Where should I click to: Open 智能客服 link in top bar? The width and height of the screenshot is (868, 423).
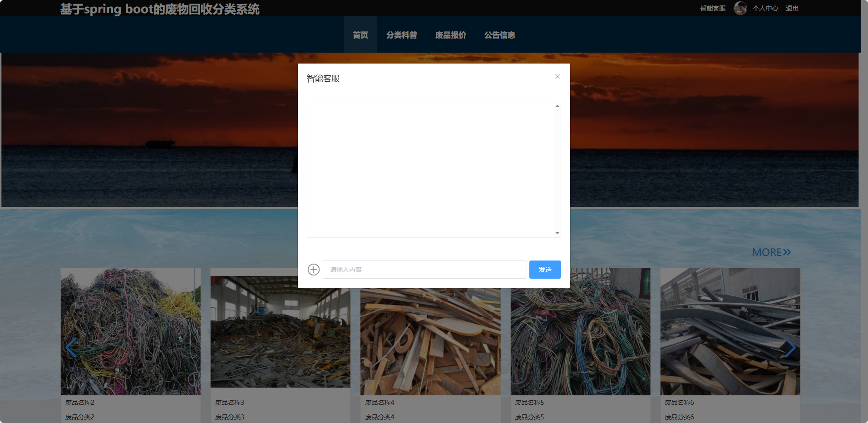click(x=713, y=8)
